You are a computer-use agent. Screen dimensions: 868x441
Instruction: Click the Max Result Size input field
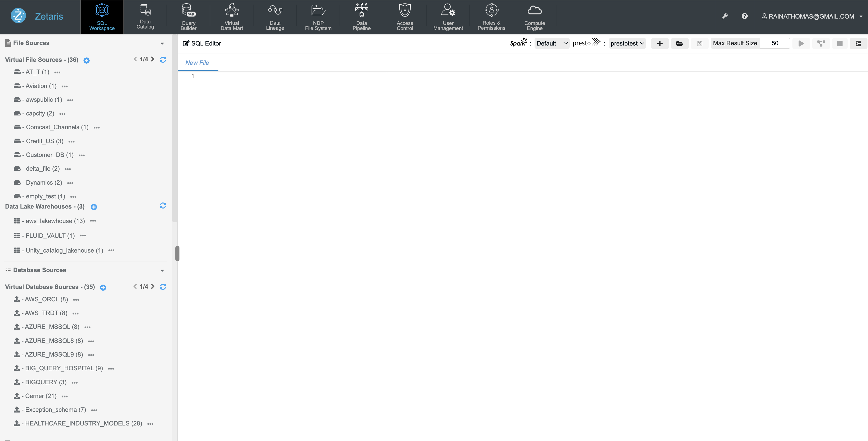click(775, 43)
